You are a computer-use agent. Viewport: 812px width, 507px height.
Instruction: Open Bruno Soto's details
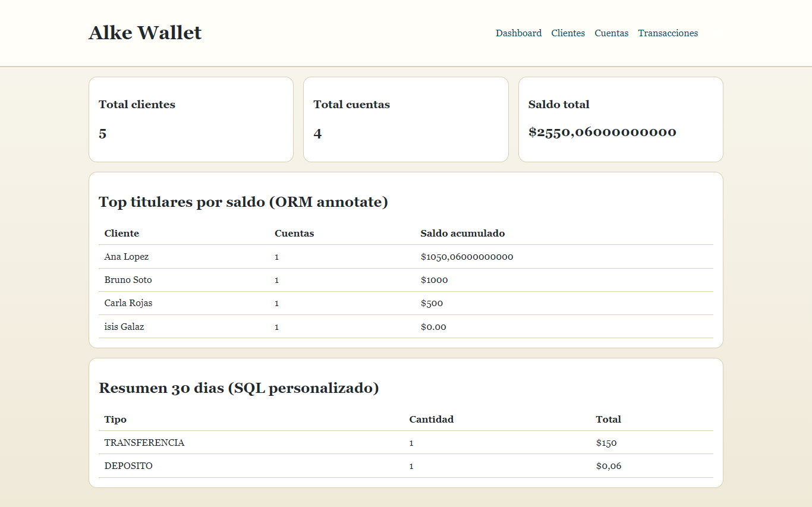pyautogui.click(x=128, y=280)
